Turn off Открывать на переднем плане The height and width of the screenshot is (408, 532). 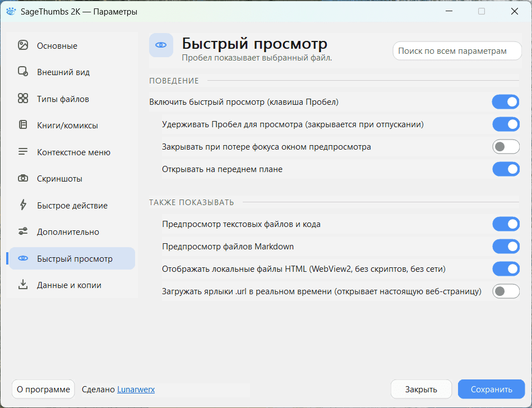pyautogui.click(x=506, y=169)
